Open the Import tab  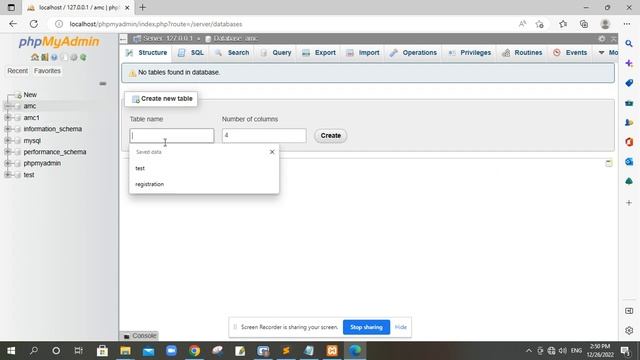[363, 53]
